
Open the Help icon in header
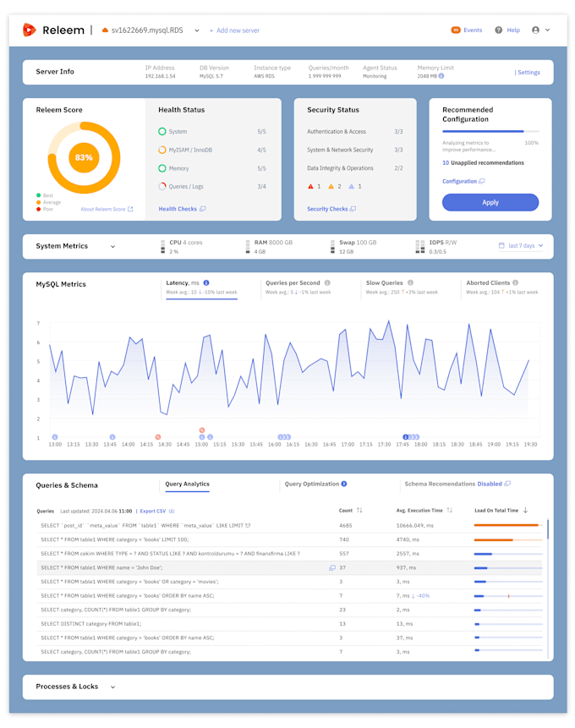click(498, 30)
